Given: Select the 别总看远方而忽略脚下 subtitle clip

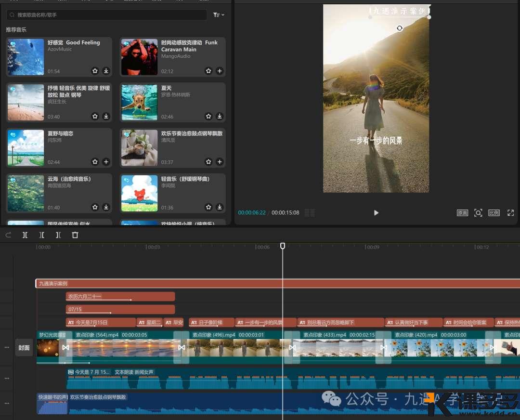Looking at the screenshot, I should [x=340, y=322].
